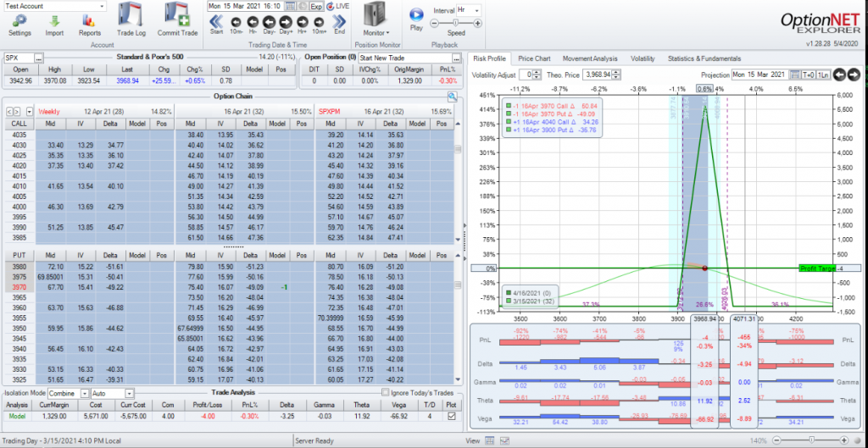The height and width of the screenshot is (448, 868).
Task: Toggle the 16Apr 4040 Call legend box
Action: point(509,121)
